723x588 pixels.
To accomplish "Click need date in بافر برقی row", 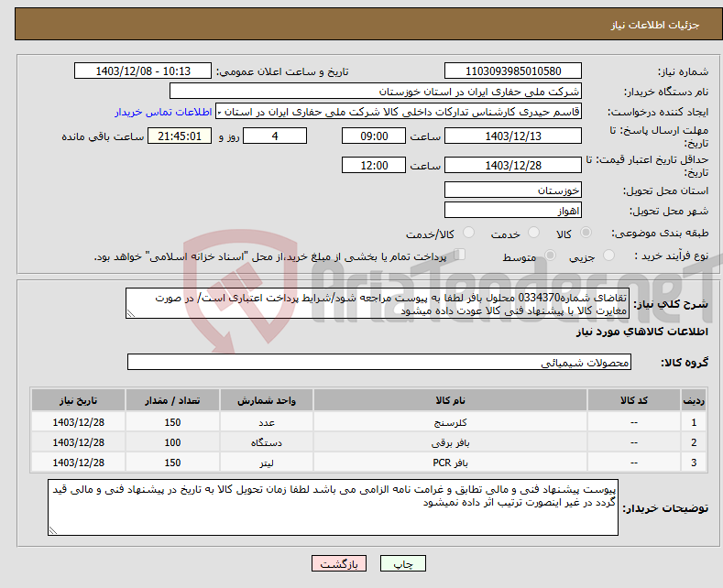I will point(79,442).
